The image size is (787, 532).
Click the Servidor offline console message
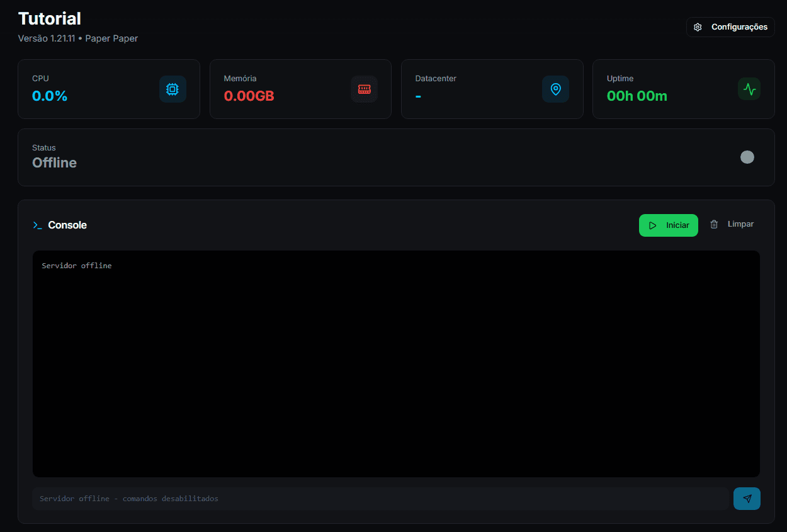pyautogui.click(x=77, y=265)
